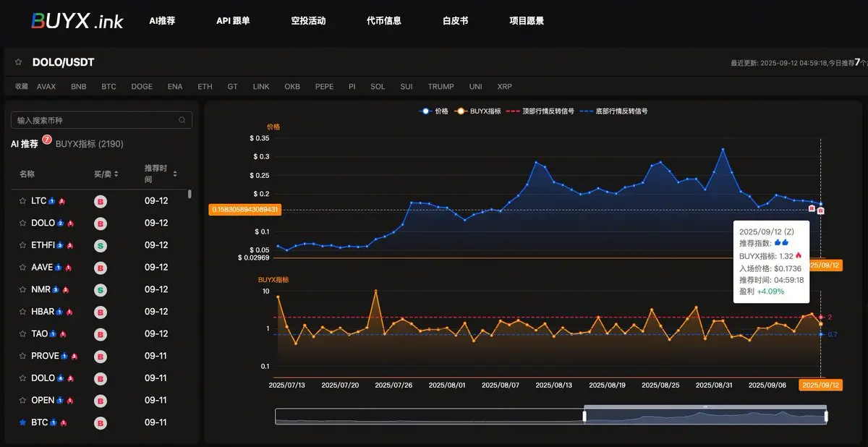
Task: Click the thumbs-up badge next to TAO
Action: [x=54, y=334]
